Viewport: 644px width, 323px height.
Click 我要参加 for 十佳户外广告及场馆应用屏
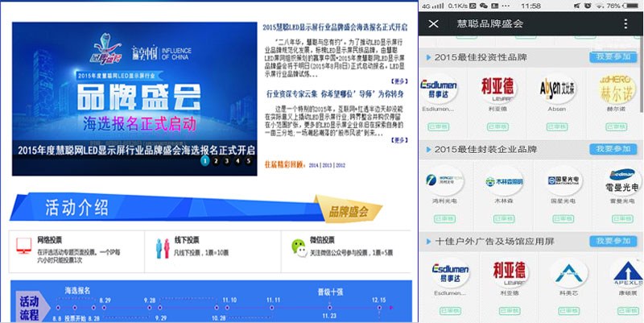(x=613, y=241)
